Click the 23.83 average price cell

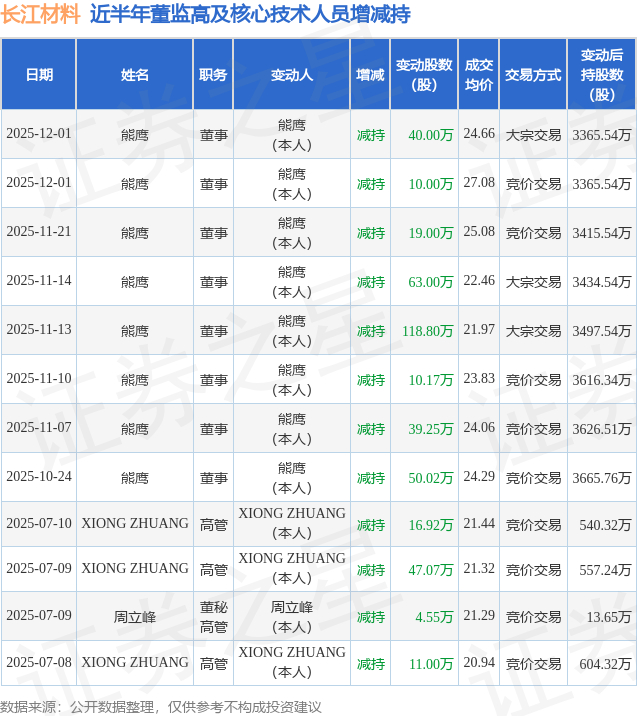(x=479, y=378)
